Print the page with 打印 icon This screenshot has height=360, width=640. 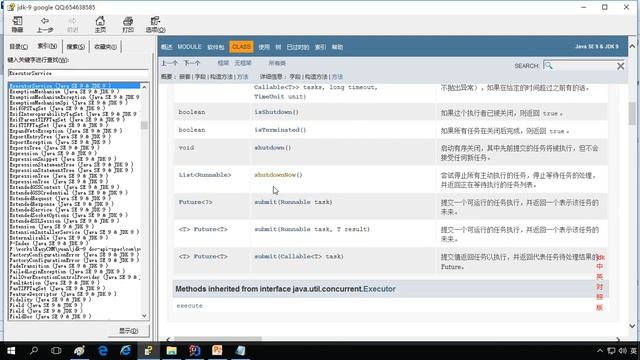point(128,24)
